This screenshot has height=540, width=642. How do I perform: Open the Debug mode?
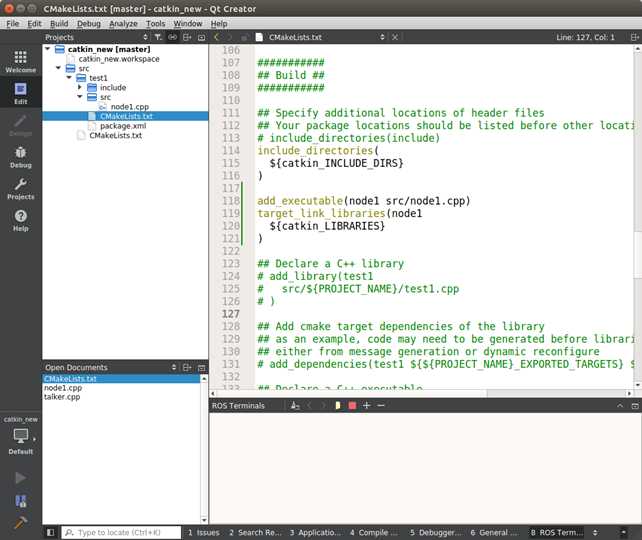[x=20, y=157]
